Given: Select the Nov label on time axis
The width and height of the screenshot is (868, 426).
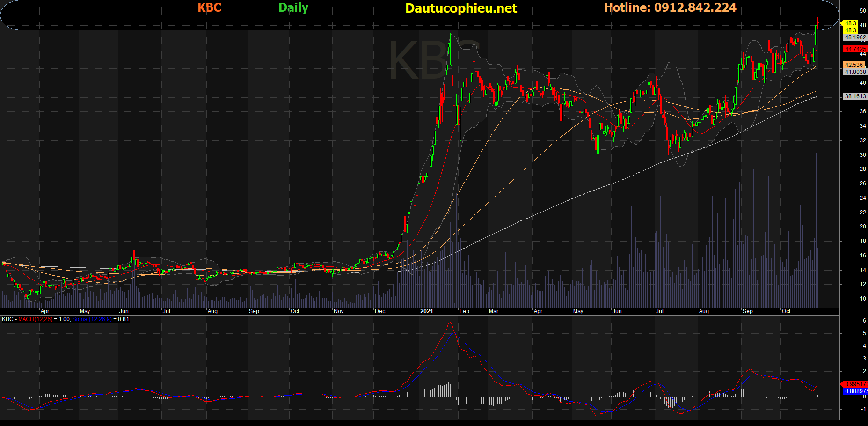Looking at the screenshot, I should pyautogui.click(x=339, y=311).
